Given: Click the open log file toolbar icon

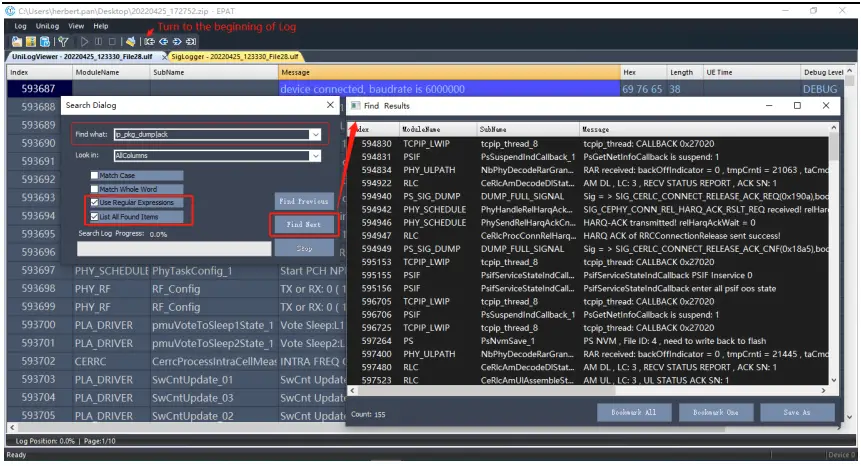Looking at the screenshot, I should pos(17,42).
